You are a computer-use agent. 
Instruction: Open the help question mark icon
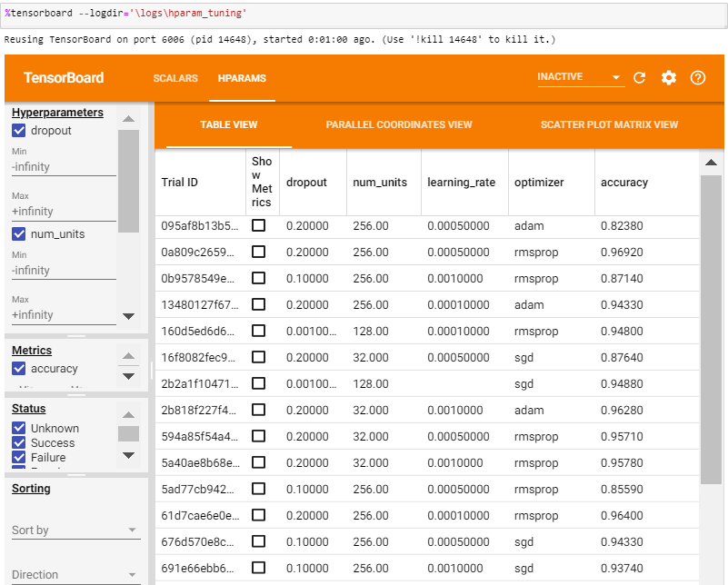pyautogui.click(x=698, y=78)
